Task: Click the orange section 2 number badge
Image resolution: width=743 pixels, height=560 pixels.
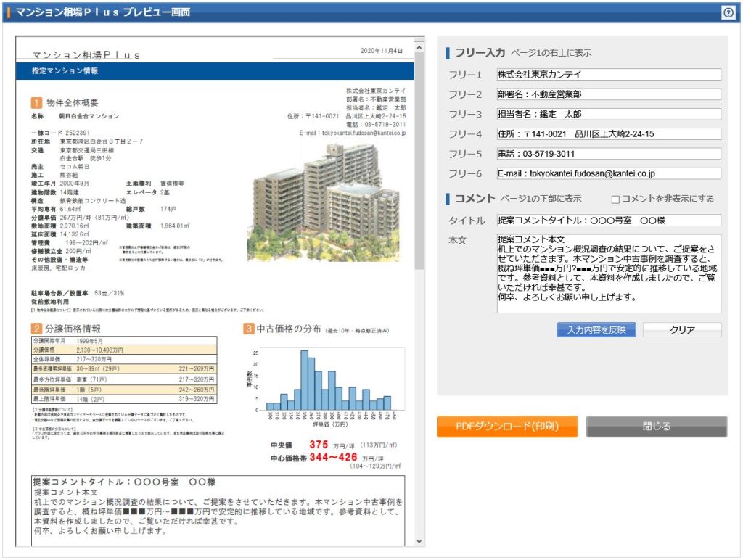Action: pos(36,329)
